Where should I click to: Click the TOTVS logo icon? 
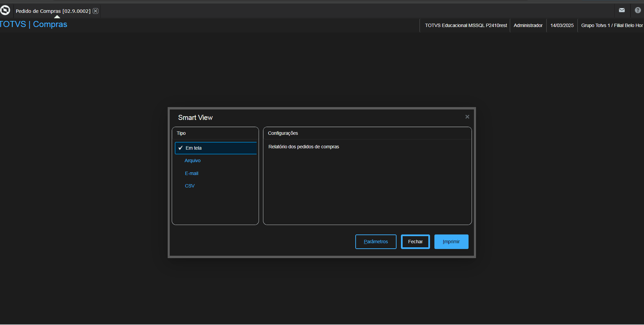(x=5, y=10)
